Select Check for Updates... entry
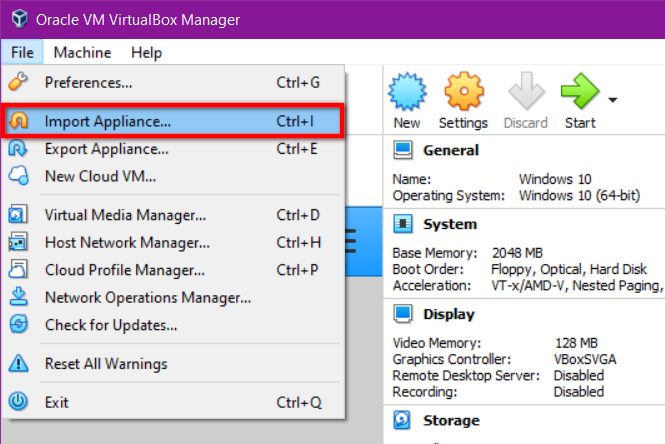 coord(173,325)
